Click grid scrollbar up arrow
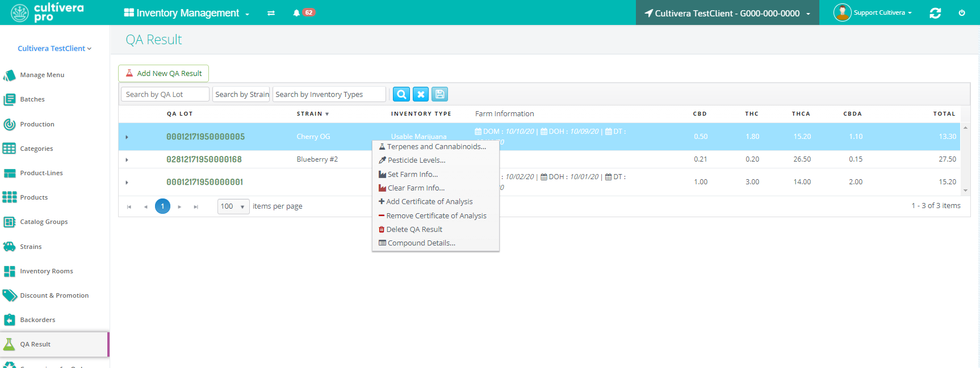This screenshot has height=368, width=980. pyautogui.click(x=965, y=128)
